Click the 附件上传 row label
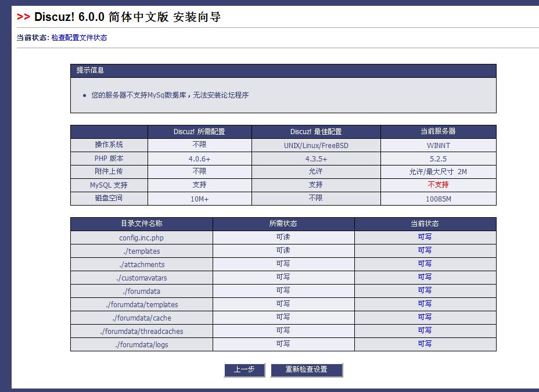 [109, 172]
